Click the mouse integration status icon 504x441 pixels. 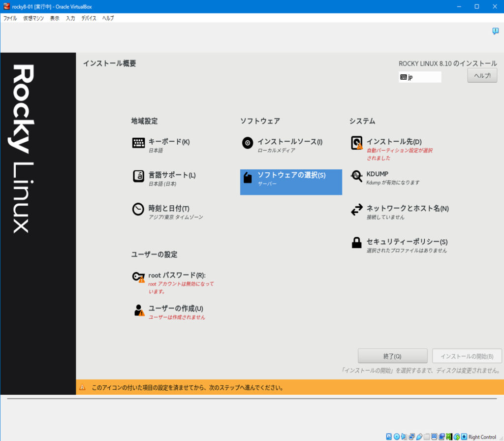tap(457, 437)
